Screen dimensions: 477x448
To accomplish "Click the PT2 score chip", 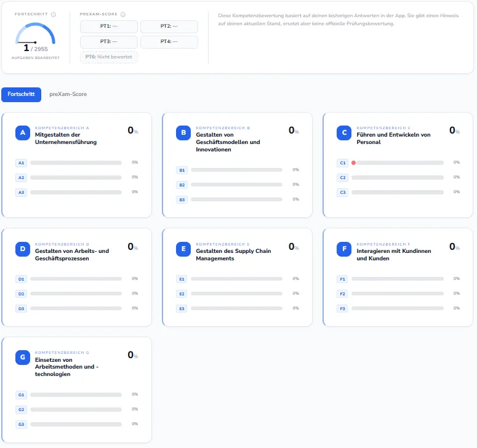I will pyautogui.click(x=169, y=26).
